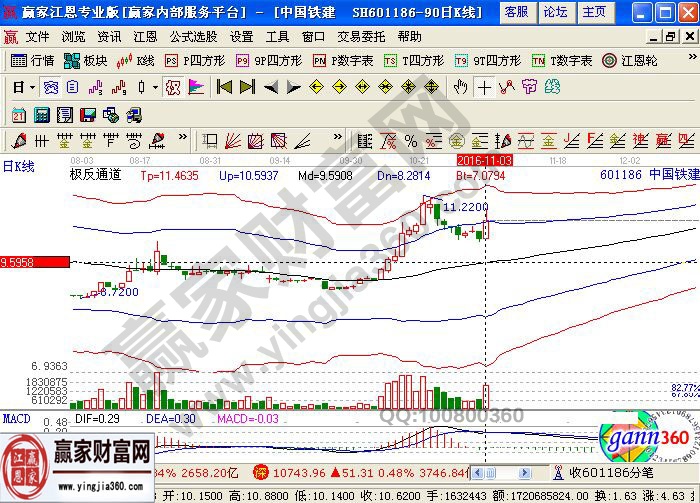Toggle the crosshair cursor tool

pyautogui.click(x=484, y=87)
